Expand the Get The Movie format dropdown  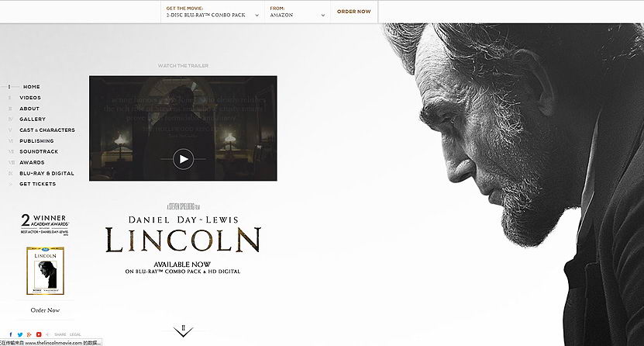point(212,12)
